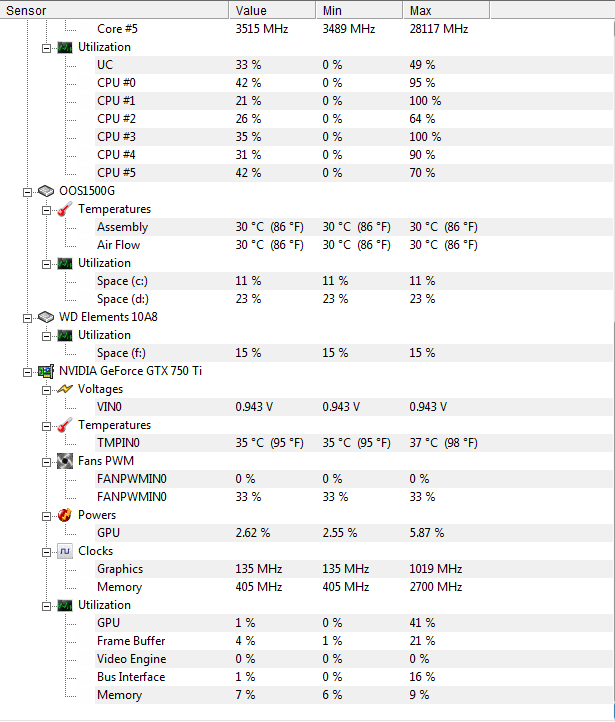Collapse the Fans PWM section

tap(46, 462)
